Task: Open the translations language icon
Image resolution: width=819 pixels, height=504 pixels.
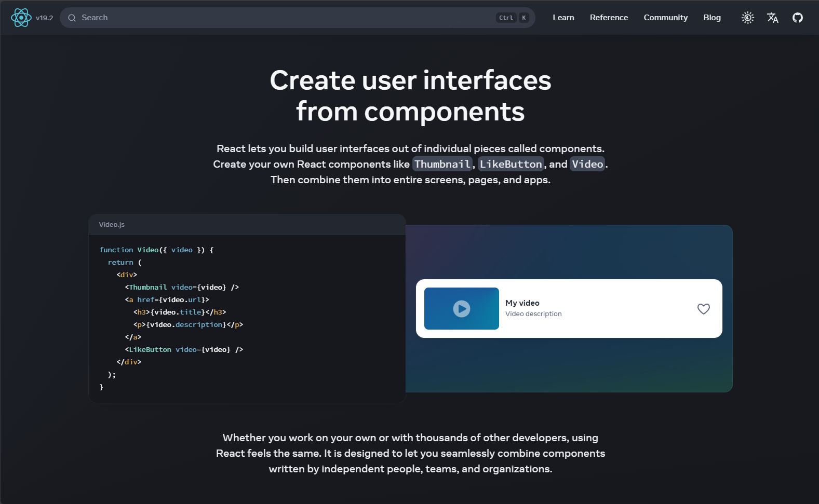Action: [773, 18]
